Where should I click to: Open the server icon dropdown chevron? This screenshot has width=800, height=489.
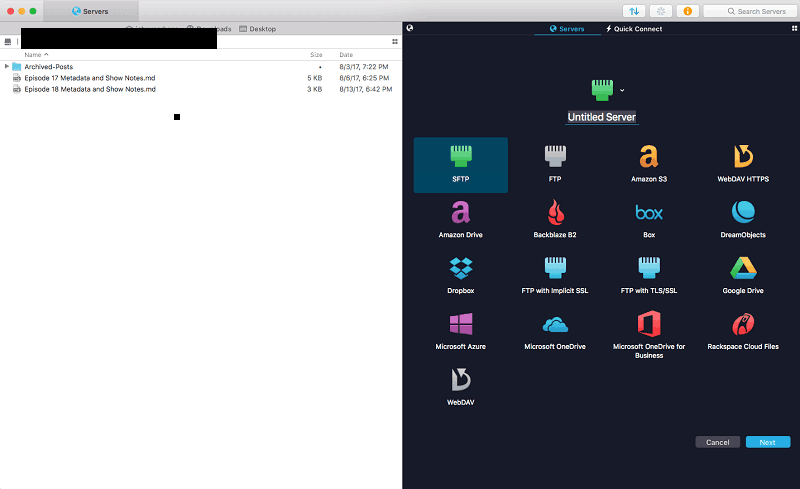(x=622, y=90)
